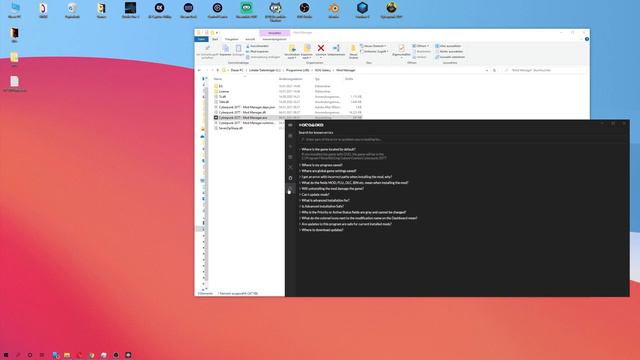Expand 'Where are global game settings saved?'
640x360 pixels.
[328, 171]
